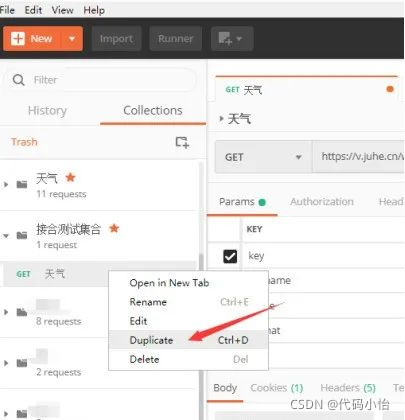Focus the Filter input field
This screenshot has width=405, height=420.
point(100,80)
